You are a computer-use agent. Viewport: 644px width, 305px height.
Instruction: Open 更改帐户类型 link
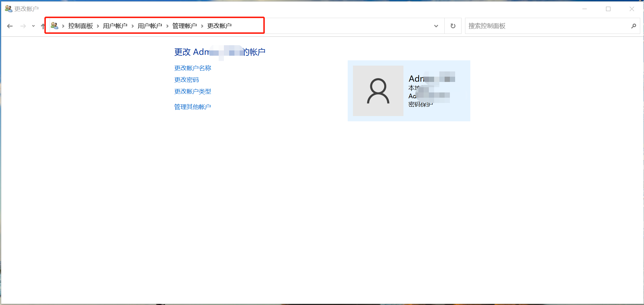coord(193,91)
